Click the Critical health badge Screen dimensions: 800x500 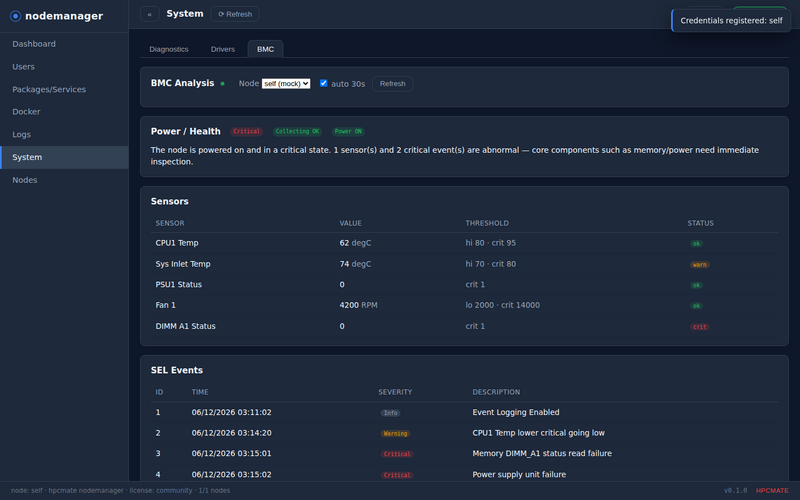(246, 132)
